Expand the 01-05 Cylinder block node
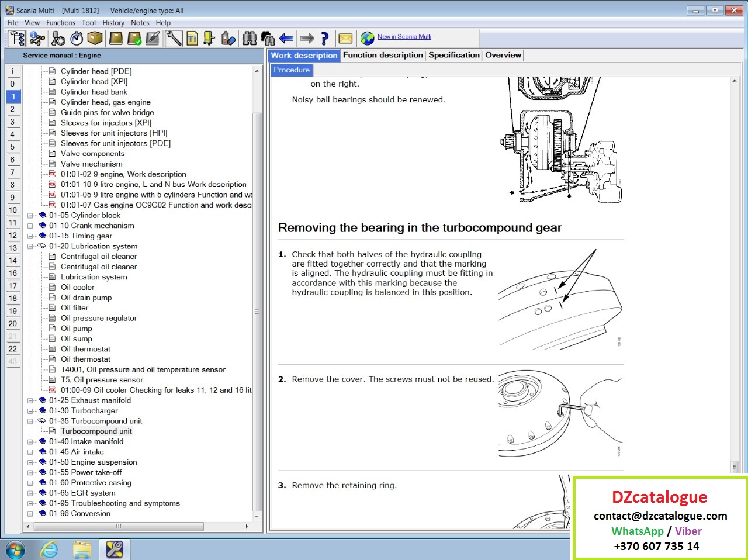The image size is (748, 560). (x=30, y=216)
